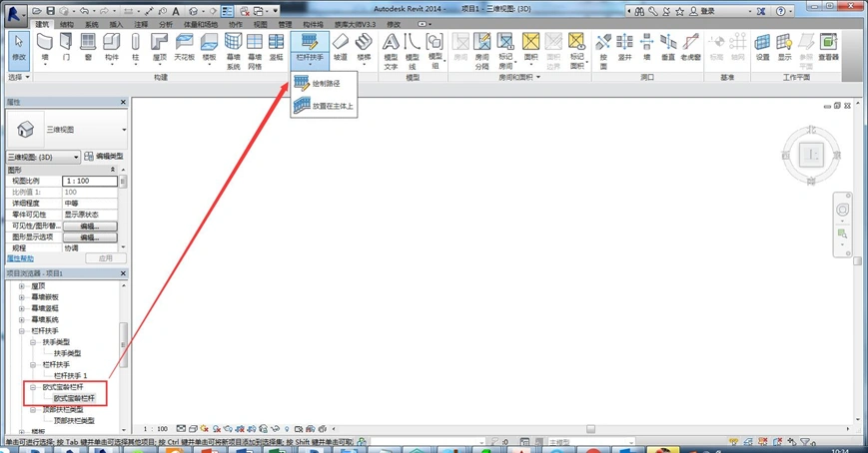
Task: Click the 显示 work plane show tool
Action: pos(784,48)
